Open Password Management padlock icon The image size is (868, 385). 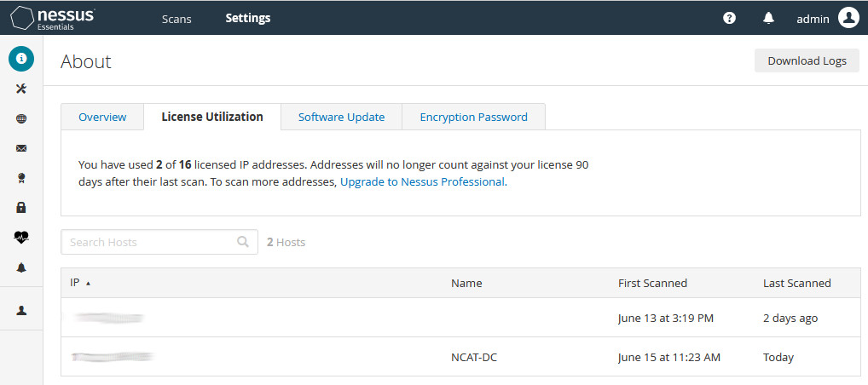pyautogui.click(x=21, y=208)
